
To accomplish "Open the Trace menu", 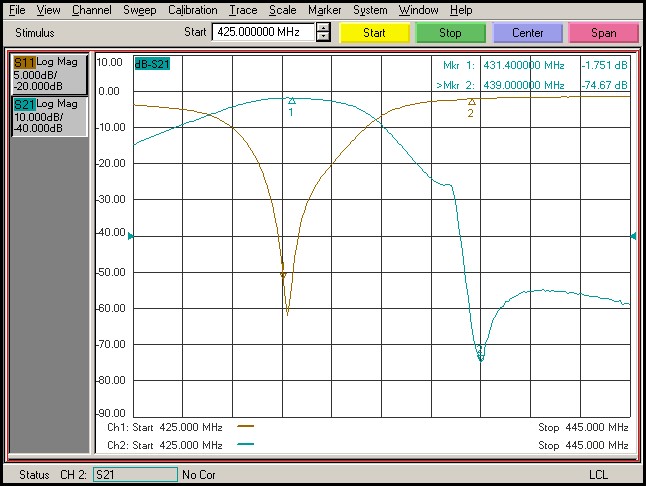I will [x=243, y=10].
